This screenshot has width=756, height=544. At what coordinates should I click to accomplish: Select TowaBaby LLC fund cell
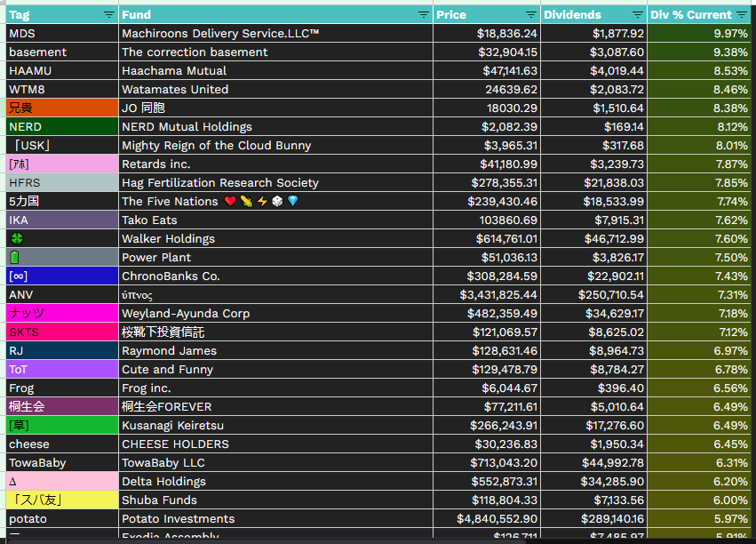(275, 463)
